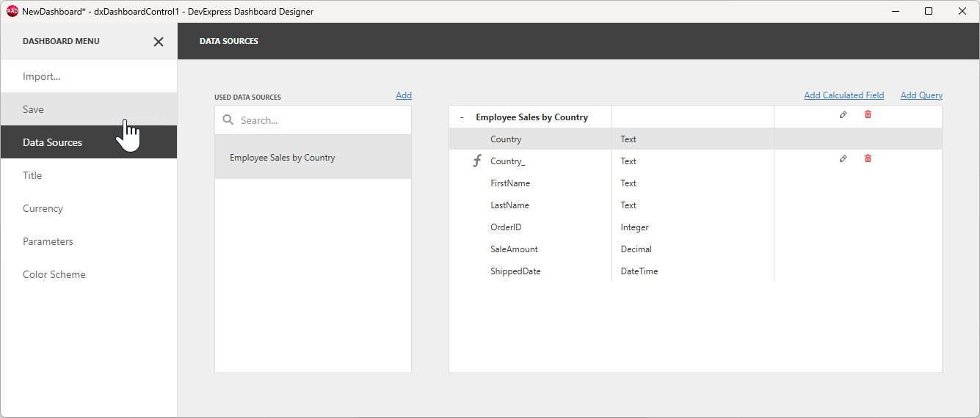Click the calculated field function icon beside Country_
Screen dimensions: 980x418
click(477, 161)
